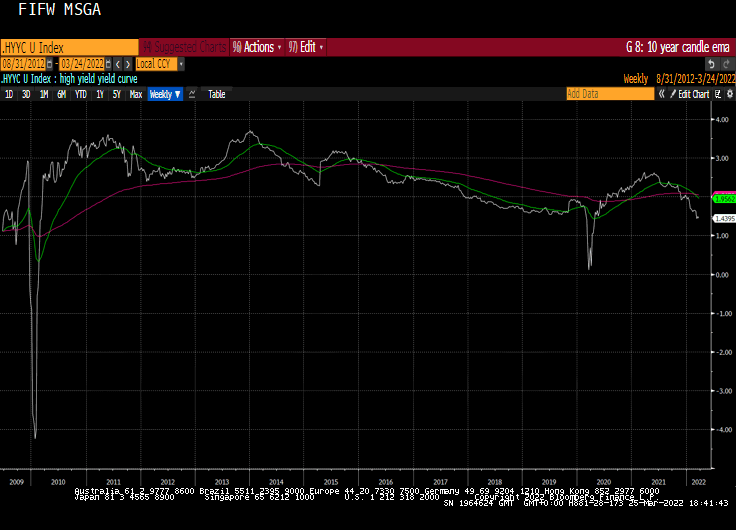The width and height of the screenshot is (736, 530).
Task: Select the 1D time range
Action: click(x=9, y=94)
